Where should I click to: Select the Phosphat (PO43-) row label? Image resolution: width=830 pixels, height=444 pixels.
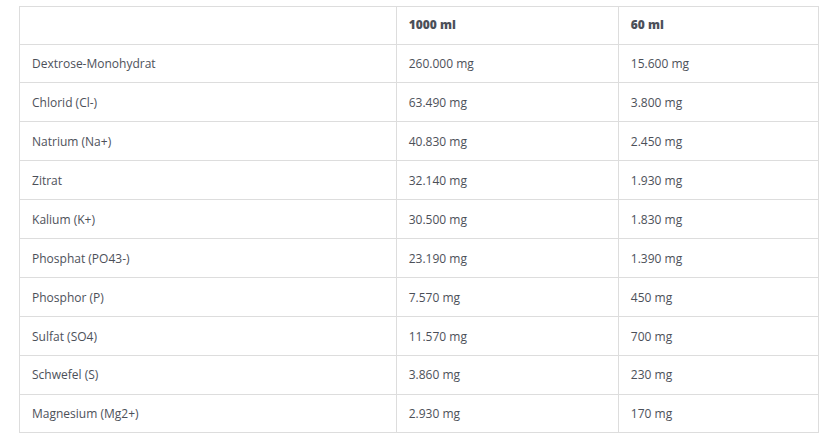click(81, 259)
